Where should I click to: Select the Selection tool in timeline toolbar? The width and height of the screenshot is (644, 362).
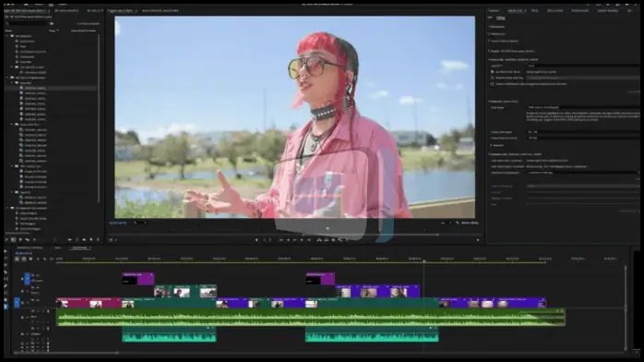(6, 251)
